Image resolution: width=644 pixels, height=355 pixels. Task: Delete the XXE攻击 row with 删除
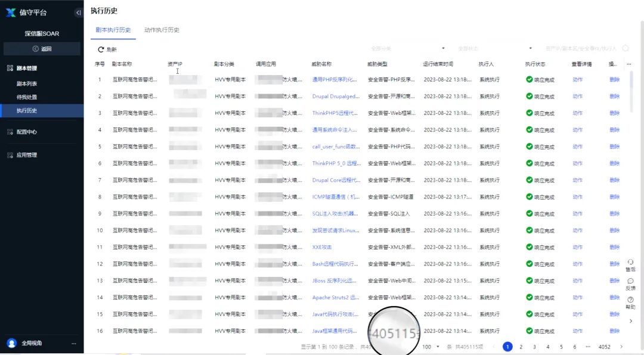tap(614, 247)
